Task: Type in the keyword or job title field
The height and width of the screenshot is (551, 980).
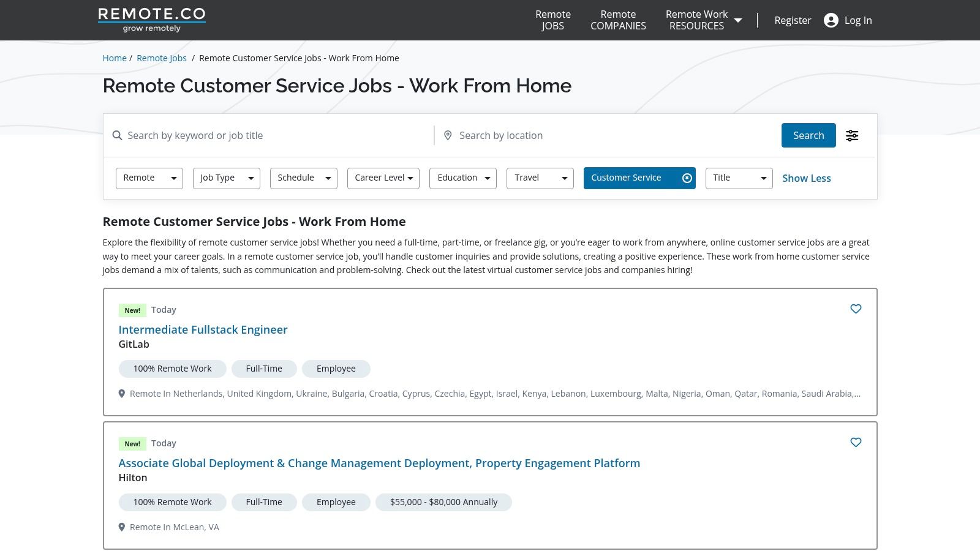Action: (276, 135)
